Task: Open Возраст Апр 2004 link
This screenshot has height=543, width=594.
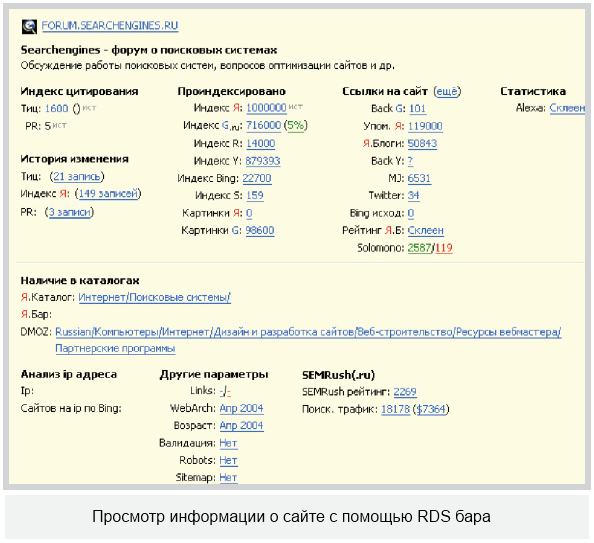Action: pyautogui.click(x=241, y=426)
